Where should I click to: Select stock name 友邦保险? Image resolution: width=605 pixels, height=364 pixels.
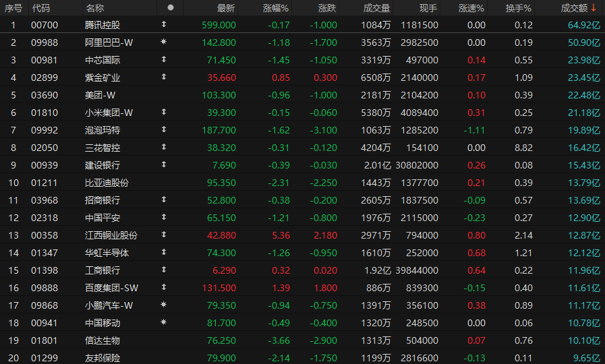(103, 358)
